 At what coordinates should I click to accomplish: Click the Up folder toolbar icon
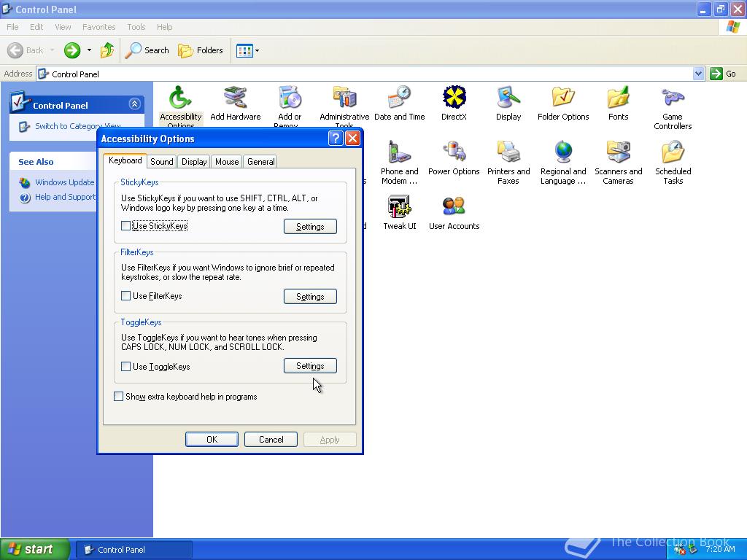[x=107, y=50]
